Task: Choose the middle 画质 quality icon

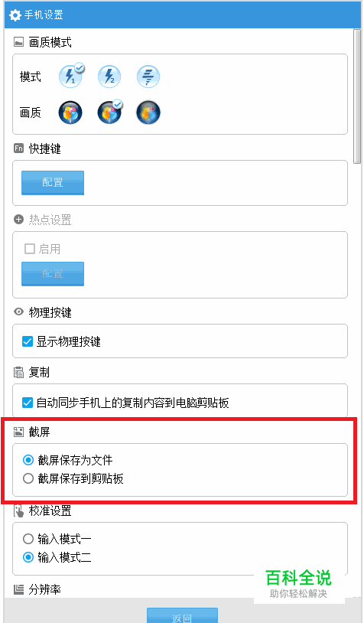Action: (x=109, y=113)
